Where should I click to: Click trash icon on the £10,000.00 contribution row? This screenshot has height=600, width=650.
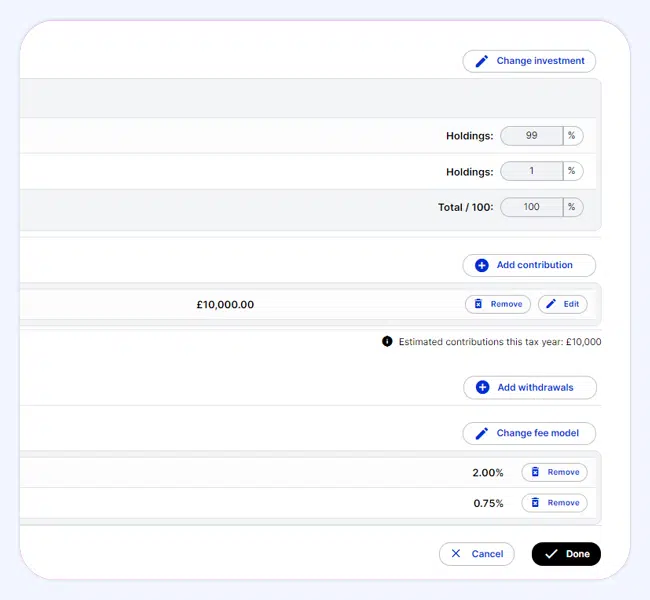coord(478,304)
